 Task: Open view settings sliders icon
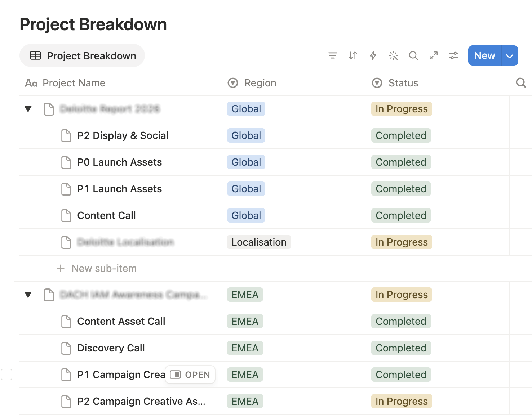pyautogui.click(x=454, y=55)
